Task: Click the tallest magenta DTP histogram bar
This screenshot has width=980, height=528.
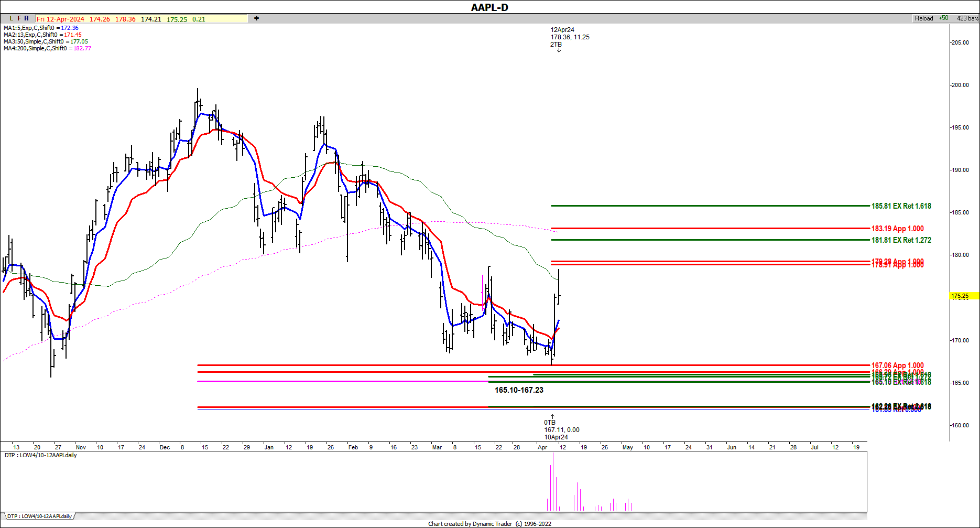Action: [x=553, y=481]
